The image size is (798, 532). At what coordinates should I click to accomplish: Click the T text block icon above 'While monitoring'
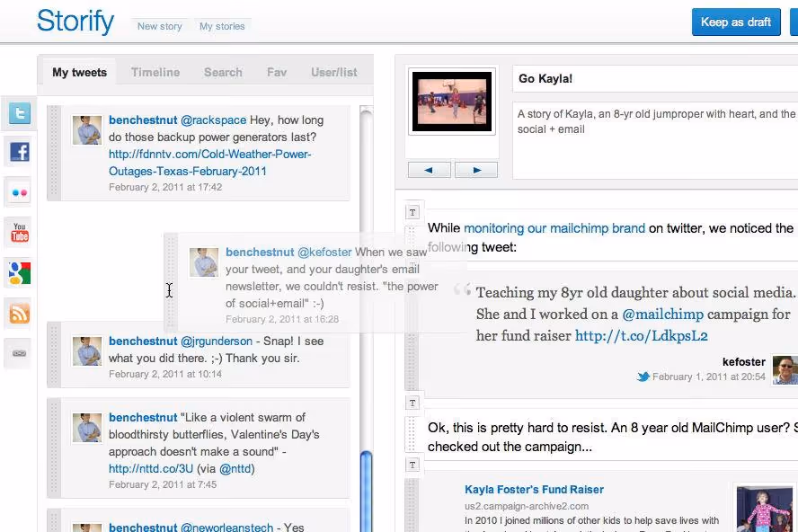tap(412, 212)
